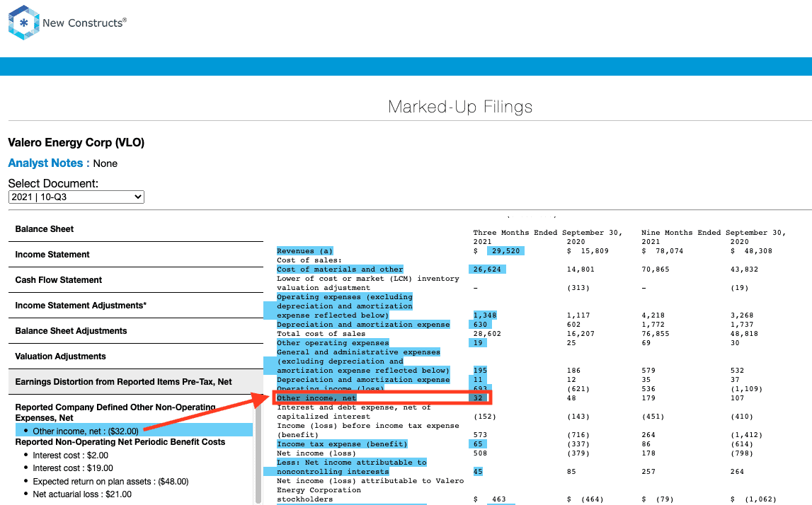Go to Balance Sheet Adjustments section
Screen dimensions: 812x505
click(x=136, y=330)
